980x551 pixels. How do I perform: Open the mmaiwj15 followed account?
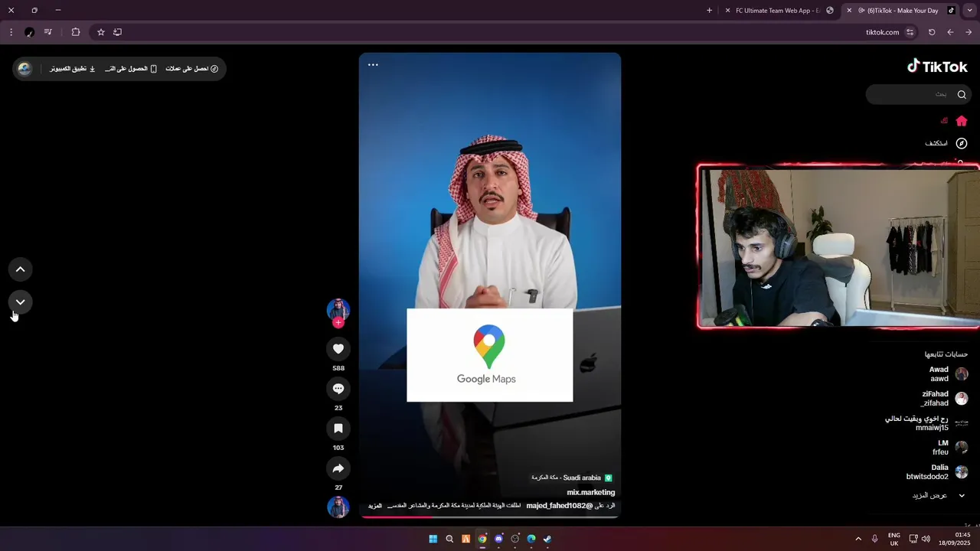[x=926, y=423]
